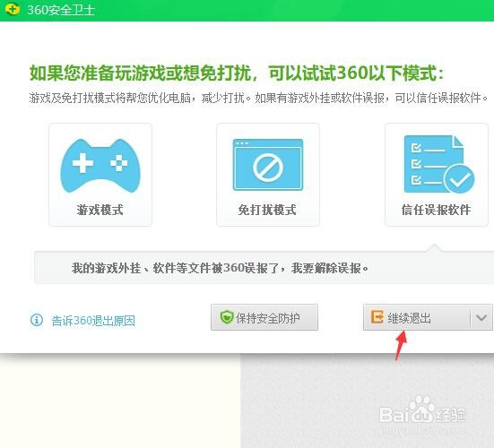The height and width of the screenshot is (448, 494).
Task: Click the info icon beside 告诉360退出原因
Action: pos(37,320)
